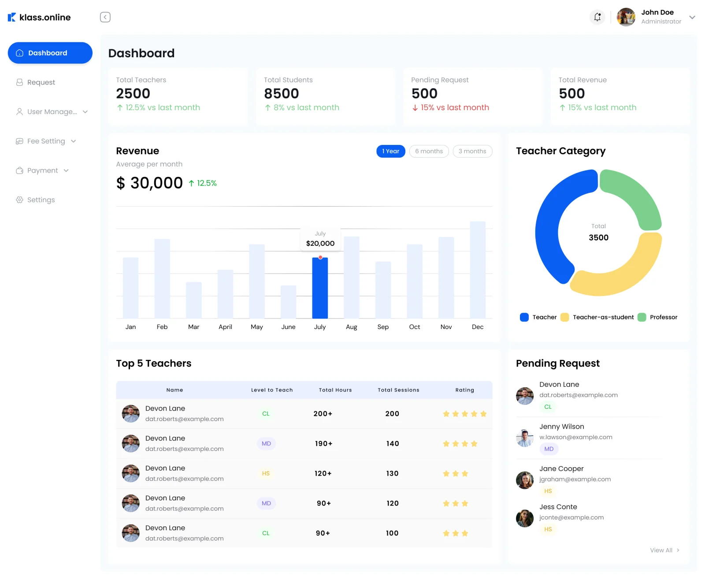Click View All pending requests
This screenshot has height=588, width=705.
[664, 550]
